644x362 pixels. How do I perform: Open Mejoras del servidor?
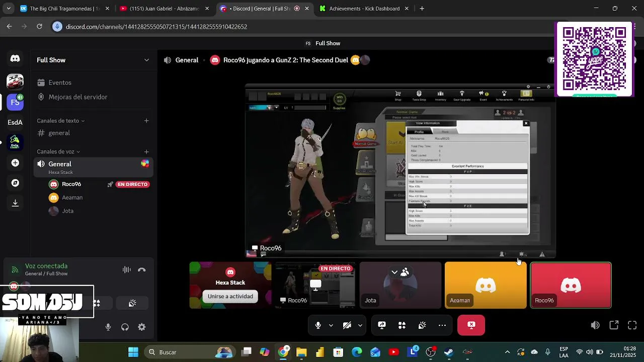coord(93,97)
